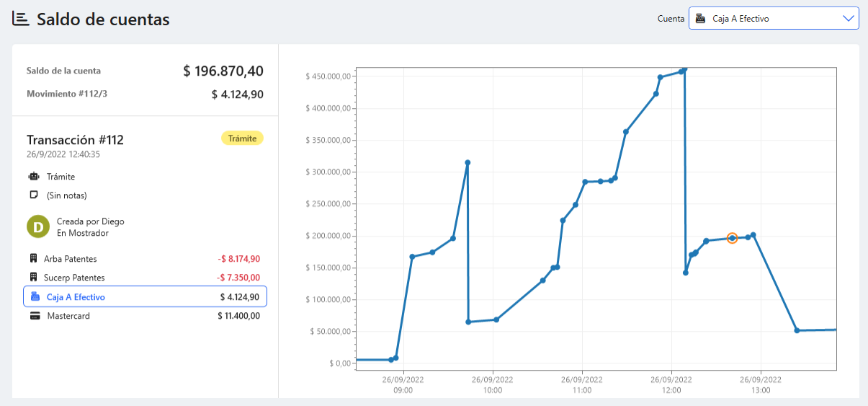The height and width of the screenshot is (406, 868).
Task: Click the robot icon beside Trámite
Action: point(33,177)
